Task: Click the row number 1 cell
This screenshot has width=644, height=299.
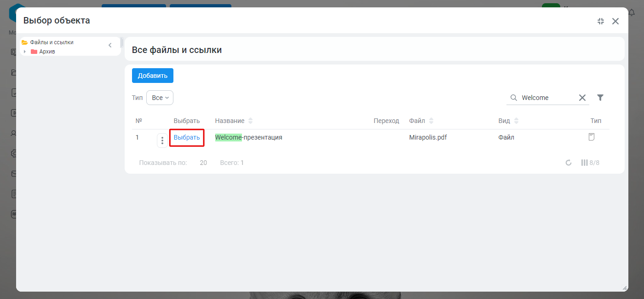Action: tap(137, 137)
